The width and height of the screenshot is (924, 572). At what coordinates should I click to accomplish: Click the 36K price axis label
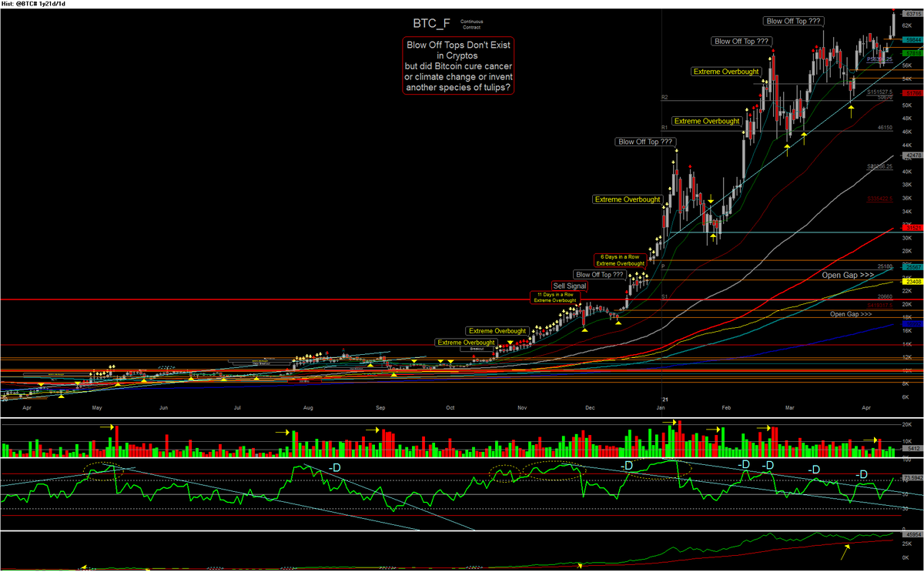(909, 198)
